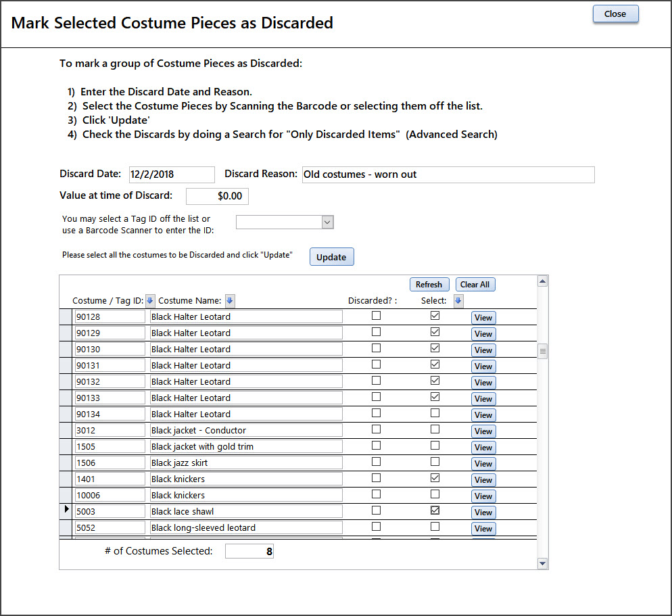This screenshot has height=616, width=672.
Task: View costume 10006 Black knickers
Action: (483, 496)
